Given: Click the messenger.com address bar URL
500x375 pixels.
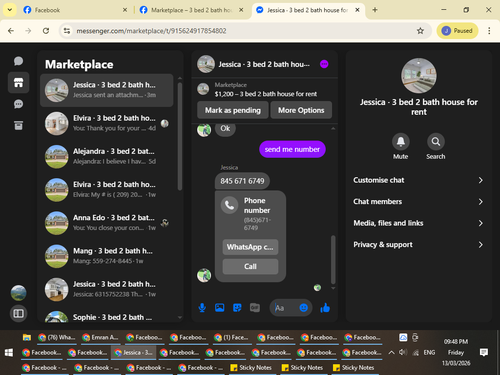Looking at the screenshot, I should click(x=151, y=31).
